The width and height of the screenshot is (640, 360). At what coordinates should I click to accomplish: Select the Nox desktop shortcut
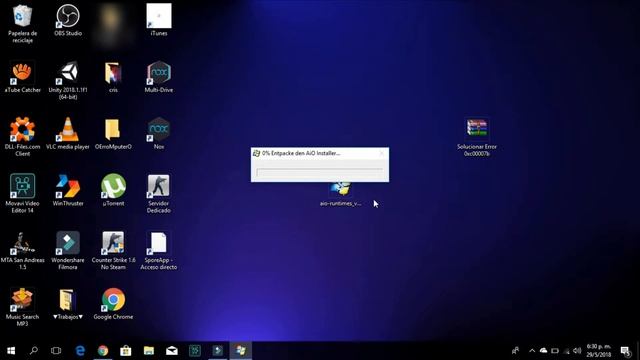(x=159, y=133)
